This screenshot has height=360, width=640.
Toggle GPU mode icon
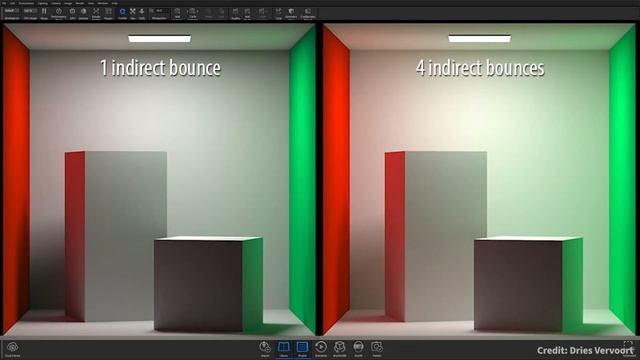coord(72,11)
